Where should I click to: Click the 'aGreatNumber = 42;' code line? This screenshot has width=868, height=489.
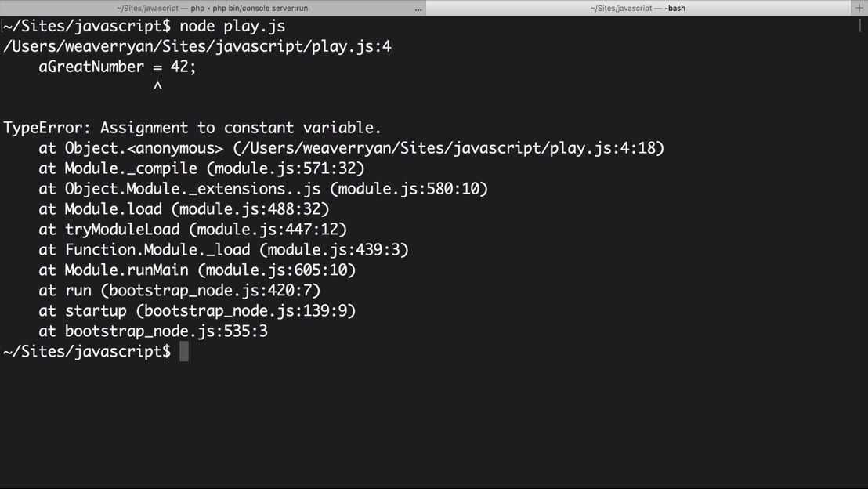(118, 67)
